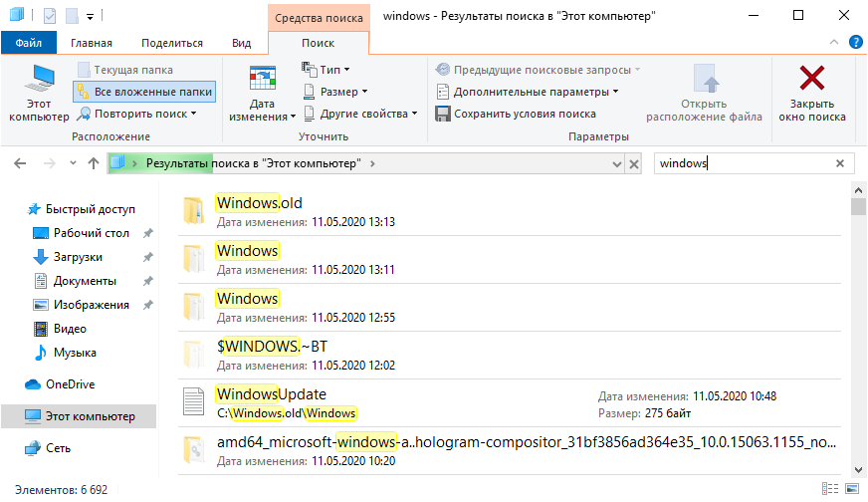
Task: Switch to the details view in the status bar
Action: coord(830,490)
